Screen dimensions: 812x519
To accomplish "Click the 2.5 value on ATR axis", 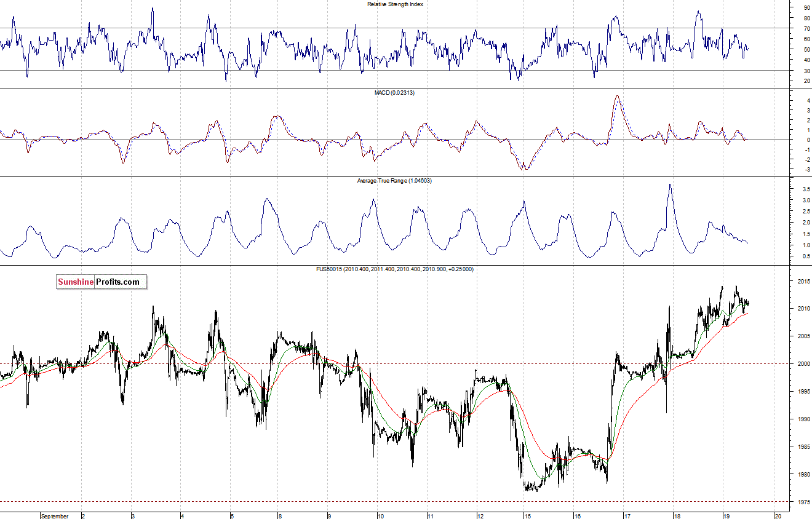I will tap(806, 212).
